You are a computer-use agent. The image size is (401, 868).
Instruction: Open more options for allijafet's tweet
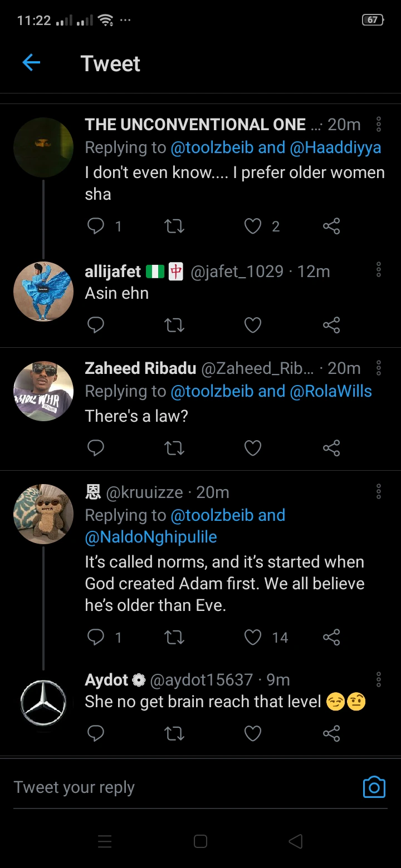coord(379,271)
